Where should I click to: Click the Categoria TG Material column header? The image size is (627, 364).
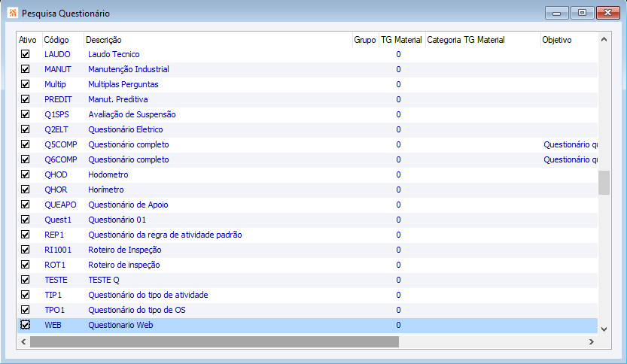[x=482, y=40]
